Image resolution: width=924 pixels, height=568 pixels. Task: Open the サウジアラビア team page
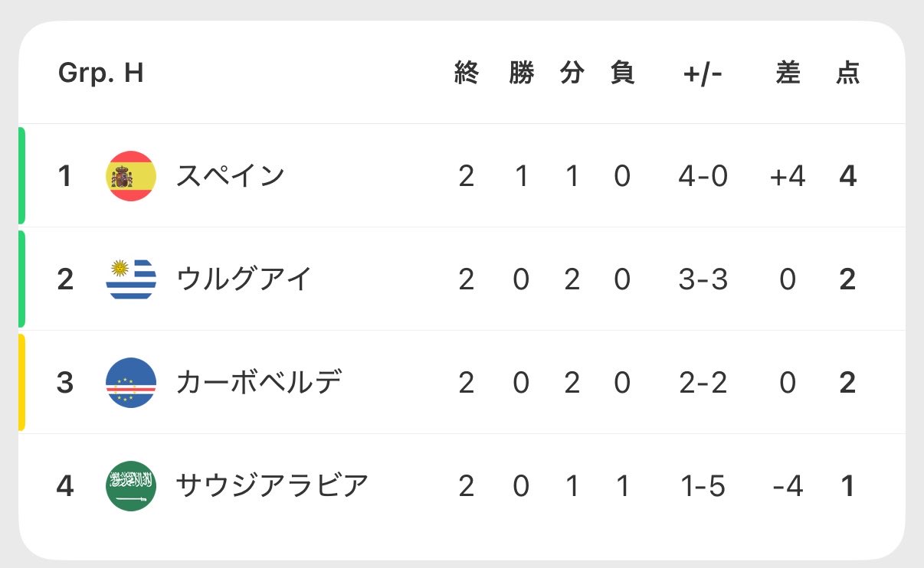point(272,486)
